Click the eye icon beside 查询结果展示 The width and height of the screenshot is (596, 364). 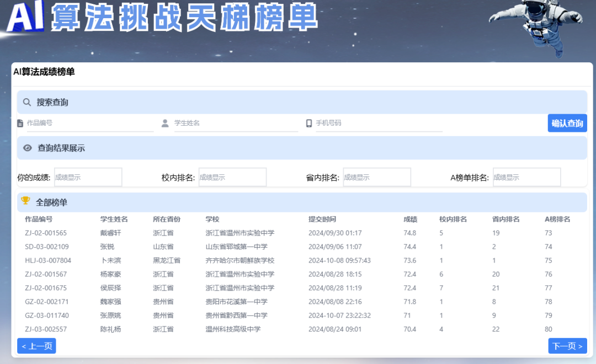click(x=27, y=148)
